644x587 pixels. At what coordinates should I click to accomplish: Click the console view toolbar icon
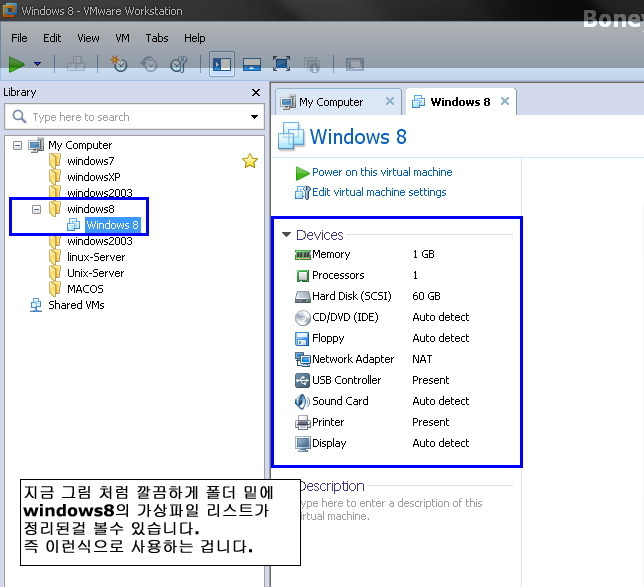pos(355,64)
